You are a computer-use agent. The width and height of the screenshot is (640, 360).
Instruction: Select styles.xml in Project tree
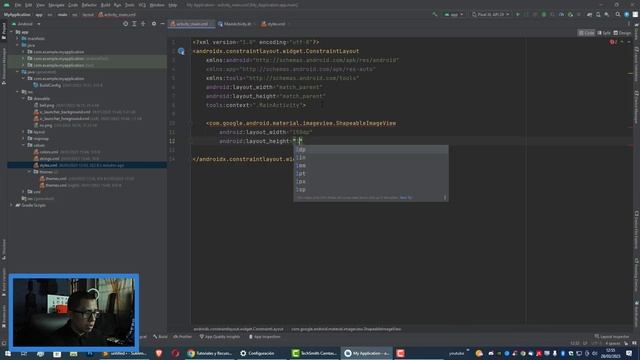[x=87, y=165]
